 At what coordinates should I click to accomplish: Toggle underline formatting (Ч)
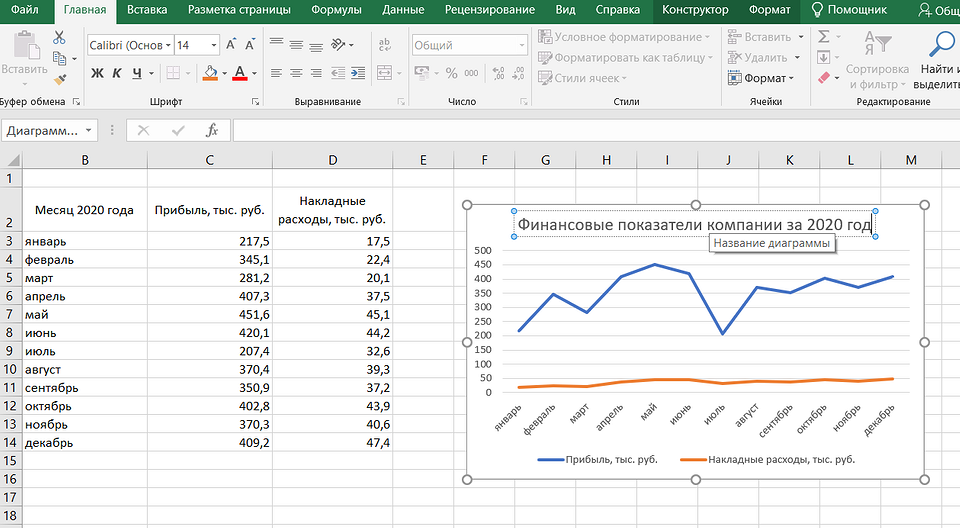click(x=136, y=73)
